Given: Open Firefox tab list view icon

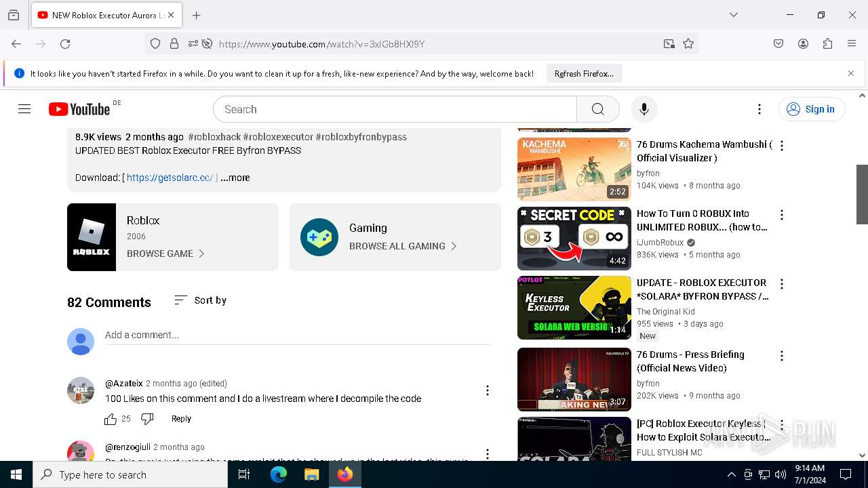Looking at the screenshot, I should point(14,15).
